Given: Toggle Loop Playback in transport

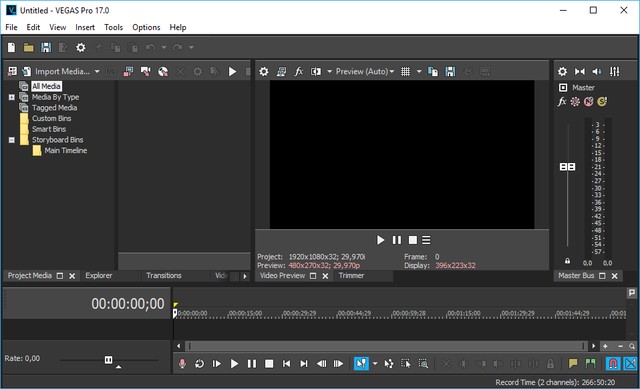Looking at the screenshot, I should (199, 363).
